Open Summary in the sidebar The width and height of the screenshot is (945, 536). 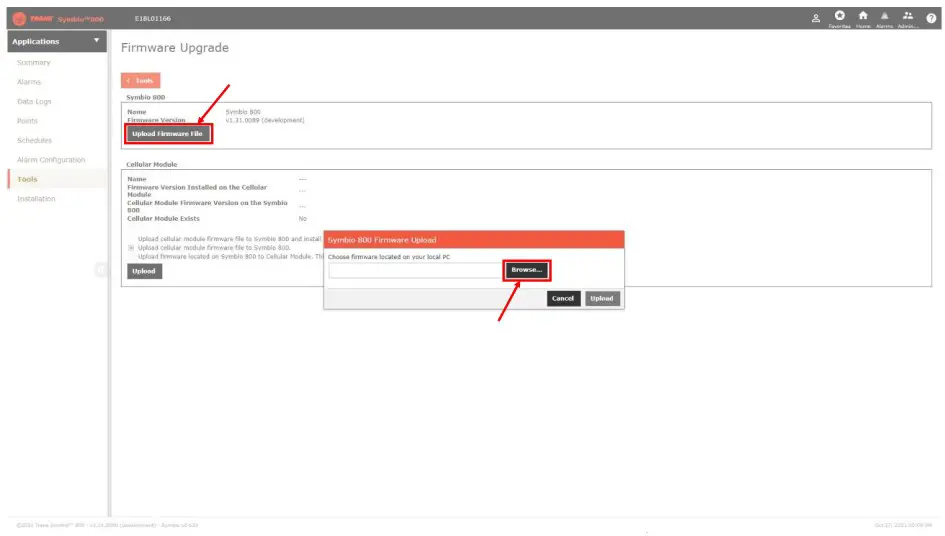coord(34,63)
